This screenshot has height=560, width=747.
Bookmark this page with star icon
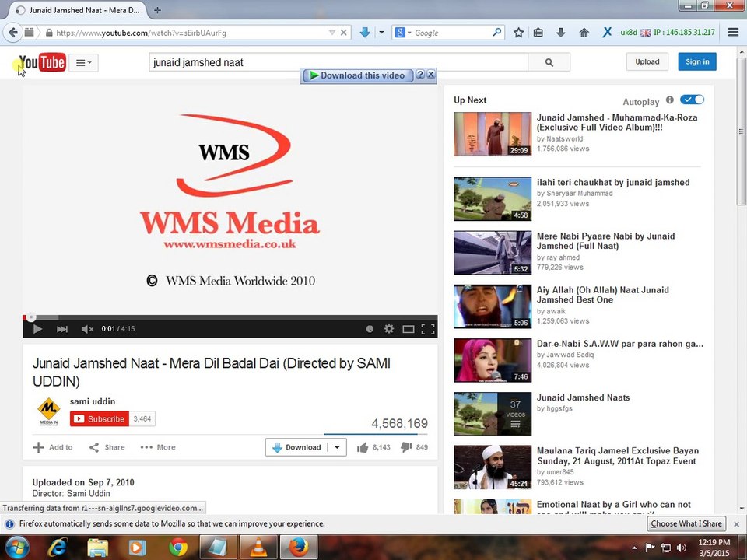(518, 33)
